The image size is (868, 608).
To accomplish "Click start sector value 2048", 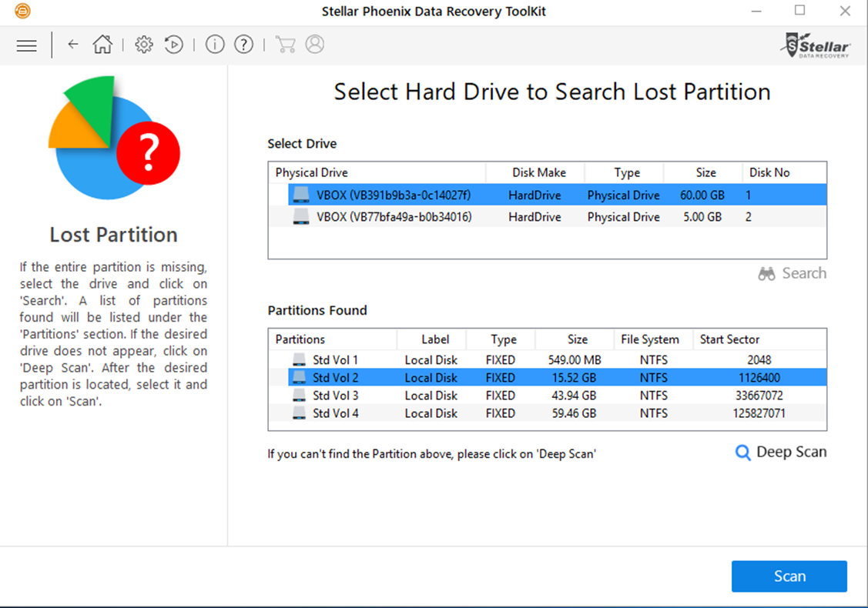I will tap(759, 359).
